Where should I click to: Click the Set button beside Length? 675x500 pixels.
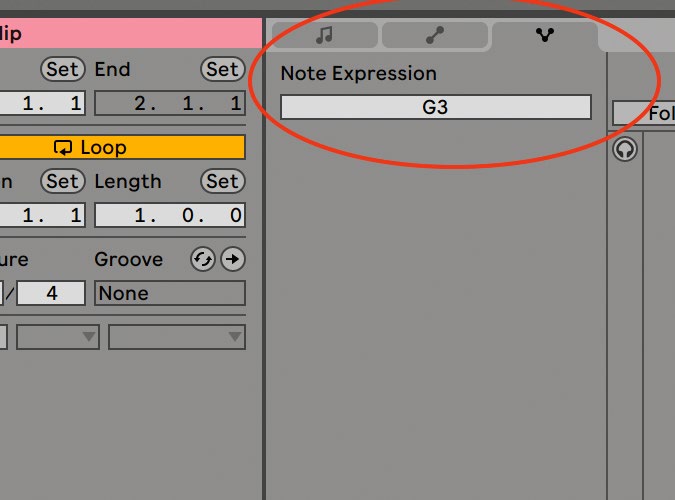[223, 181]
